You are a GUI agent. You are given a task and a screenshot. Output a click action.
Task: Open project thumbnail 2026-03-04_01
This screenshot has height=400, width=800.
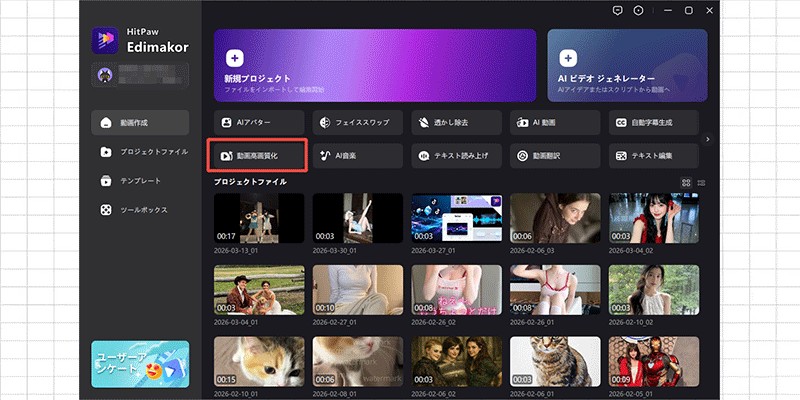pos(259,290)
